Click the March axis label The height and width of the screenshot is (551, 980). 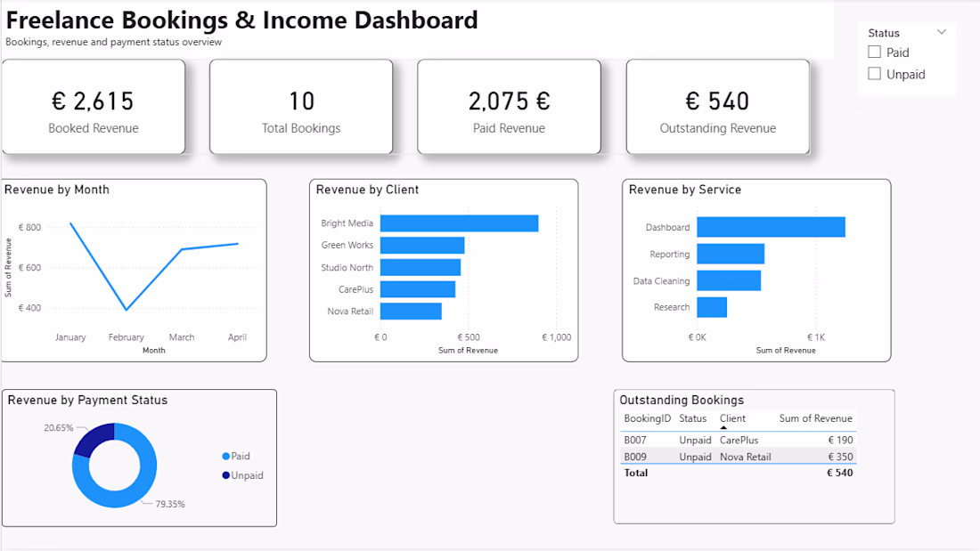(182, 337)
